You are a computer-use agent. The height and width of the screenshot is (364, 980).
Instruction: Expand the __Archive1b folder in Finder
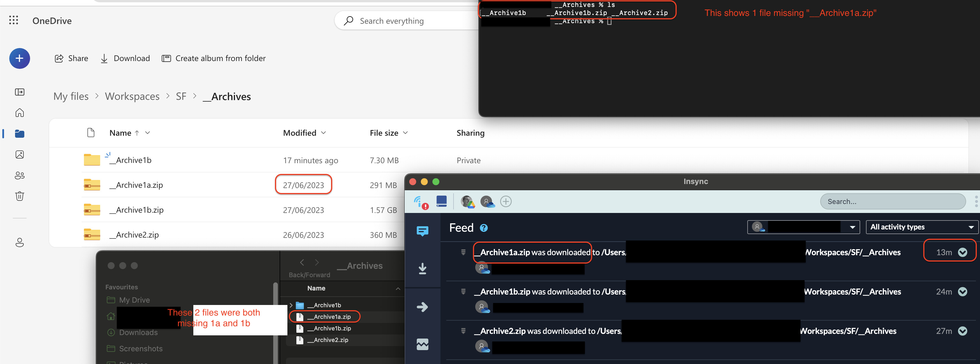(291, 305)
